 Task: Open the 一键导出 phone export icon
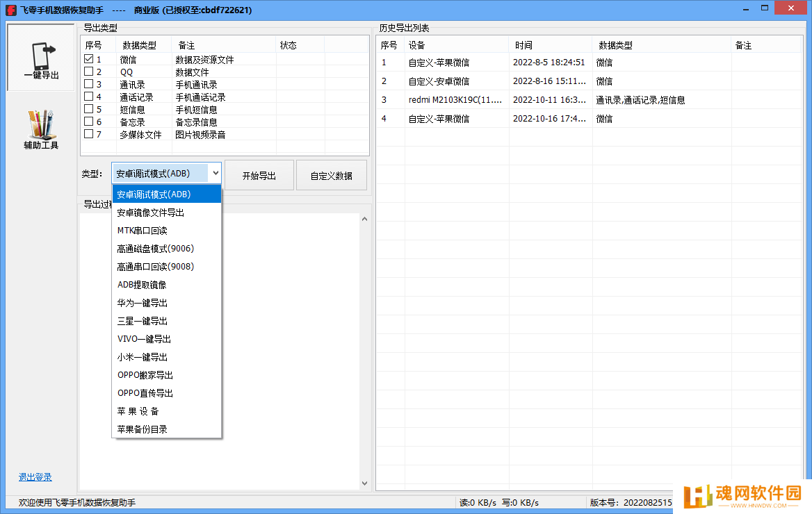point(41,58)
